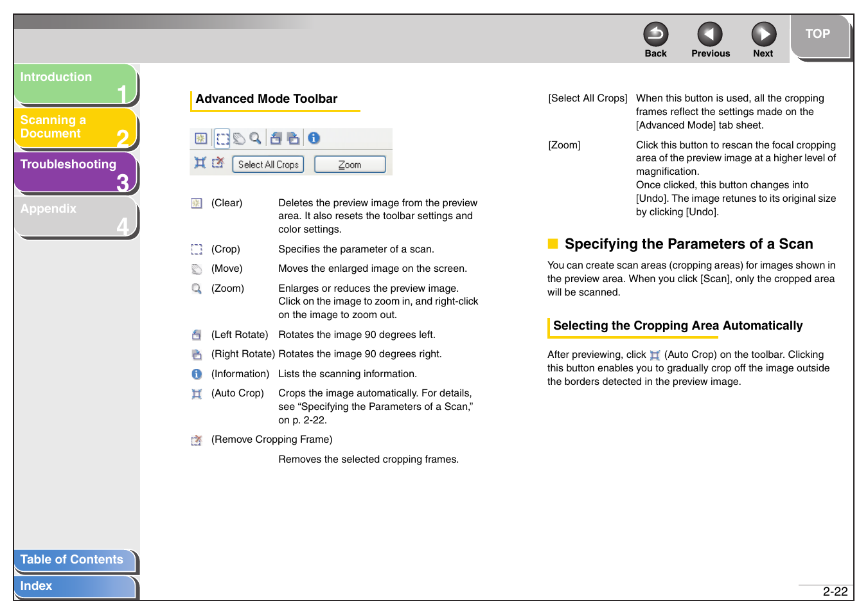Click the Right Rotate icon in the list
The height and width of the screenshot is (613, 868).
pos(197,355)
